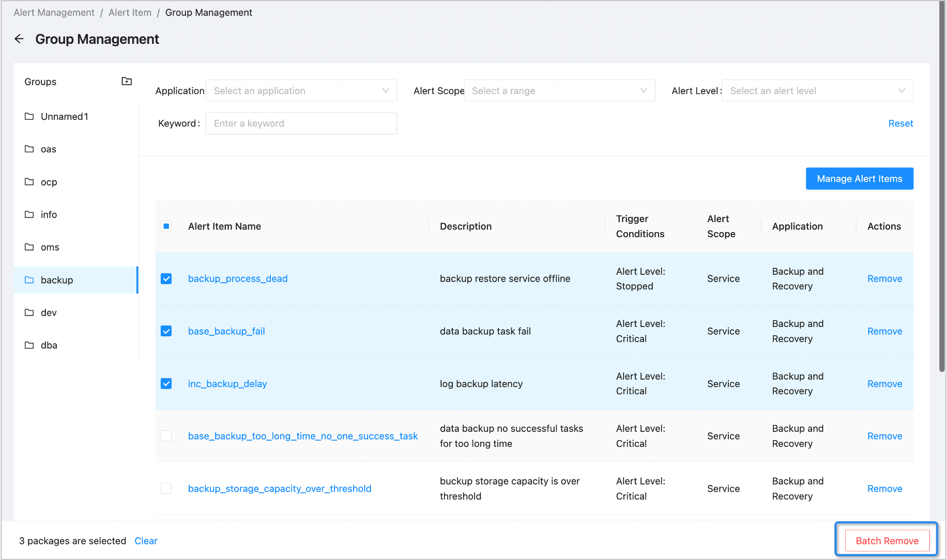The height and width of the screenshot is (560, 947).
Task: Go to Alert Management breadcrumb
Action: coord(54,12)
